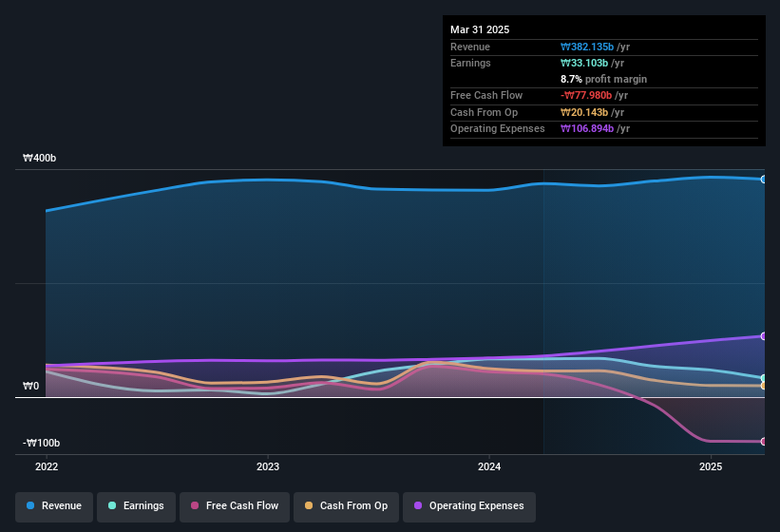This screenshot has width=780, height=532.
Task: Click the Free Cash Flow endpoint marker
Action: (x=764, y=442)
